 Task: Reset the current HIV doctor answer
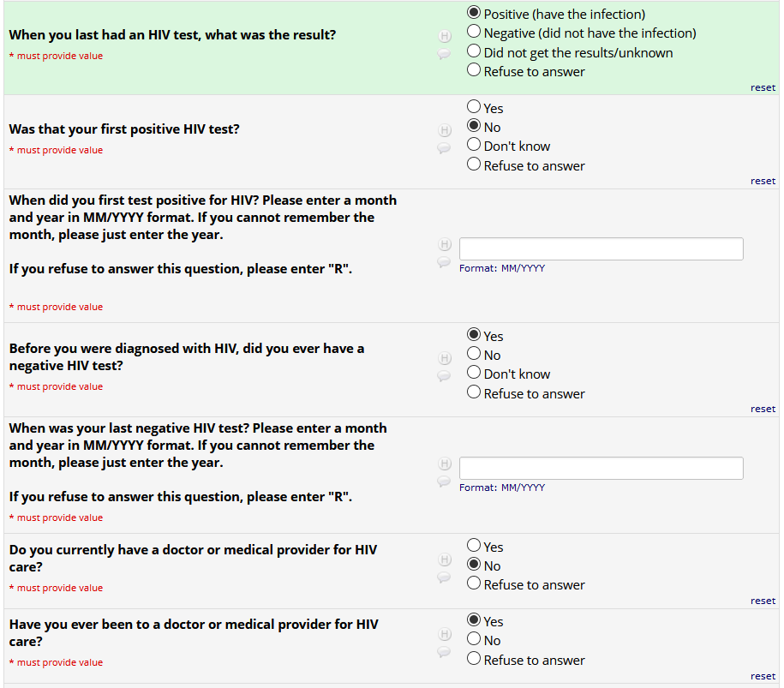(x=763, y=601)
